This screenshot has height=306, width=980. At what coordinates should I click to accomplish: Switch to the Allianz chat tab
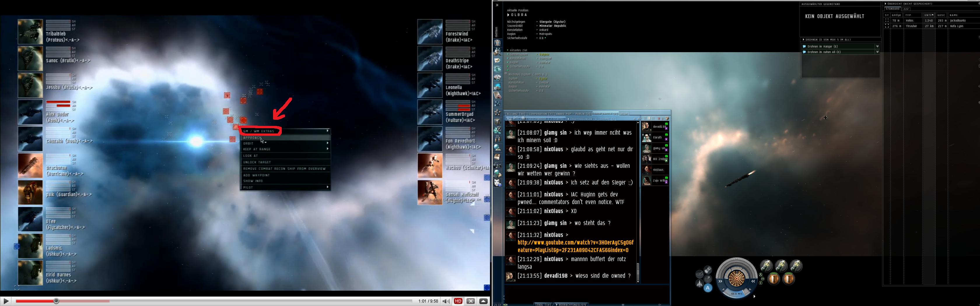point(516,114)
